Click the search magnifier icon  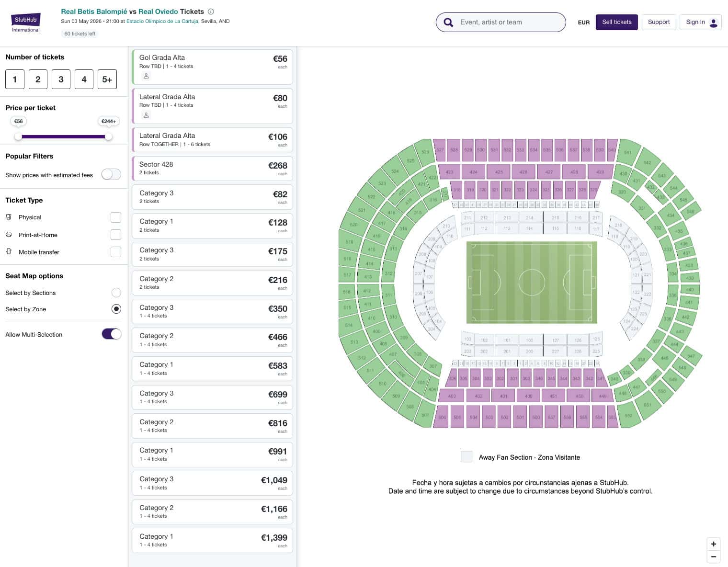448,22
